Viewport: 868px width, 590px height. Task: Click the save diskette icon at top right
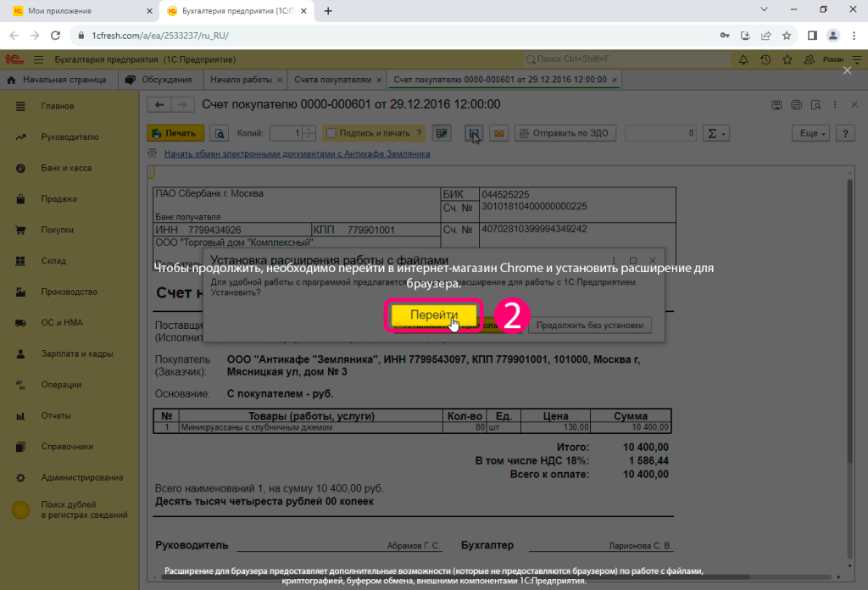click(776, 104)
